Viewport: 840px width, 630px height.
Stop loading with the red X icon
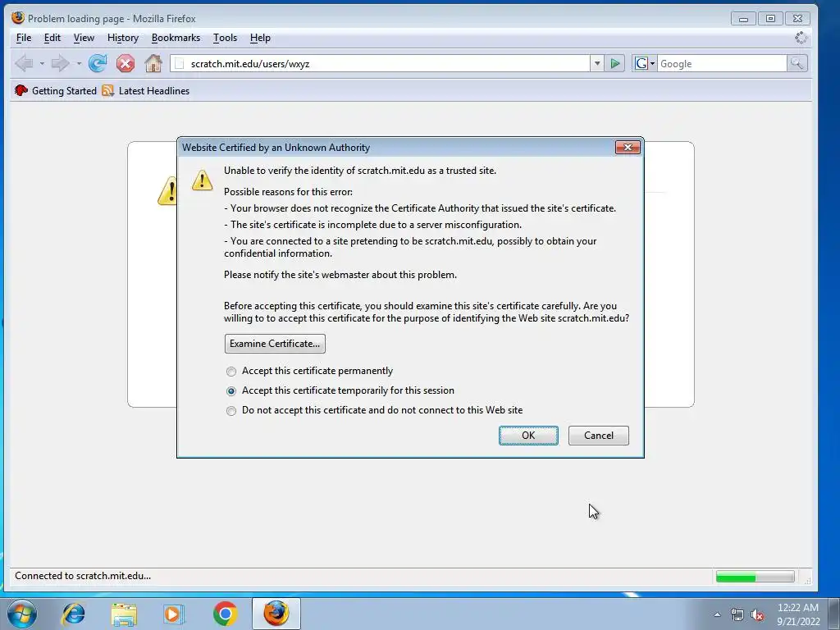(x=126, y=64)
